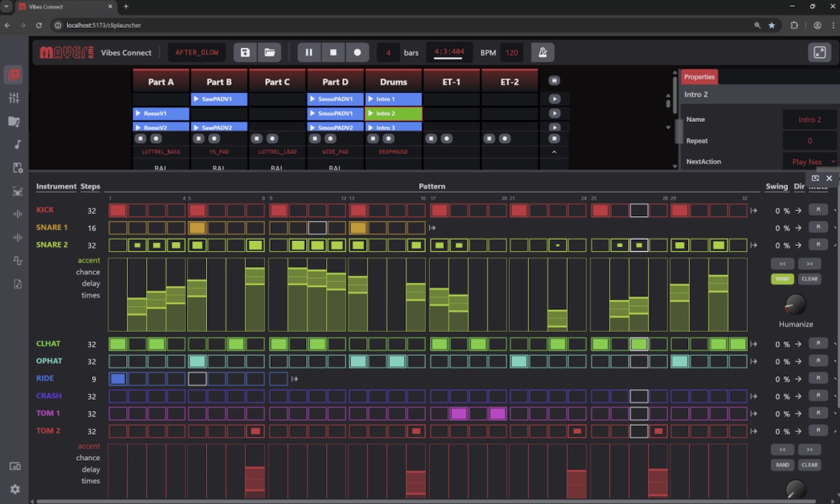Close the pattern editor panel
This screenshot has width=840, height=504.
pos(829,179)
